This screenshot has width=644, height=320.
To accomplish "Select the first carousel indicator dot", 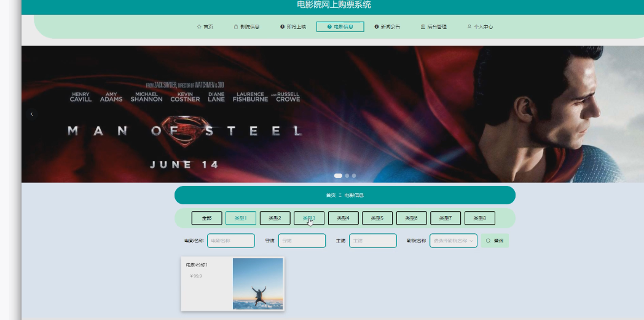I will point(338,175).
